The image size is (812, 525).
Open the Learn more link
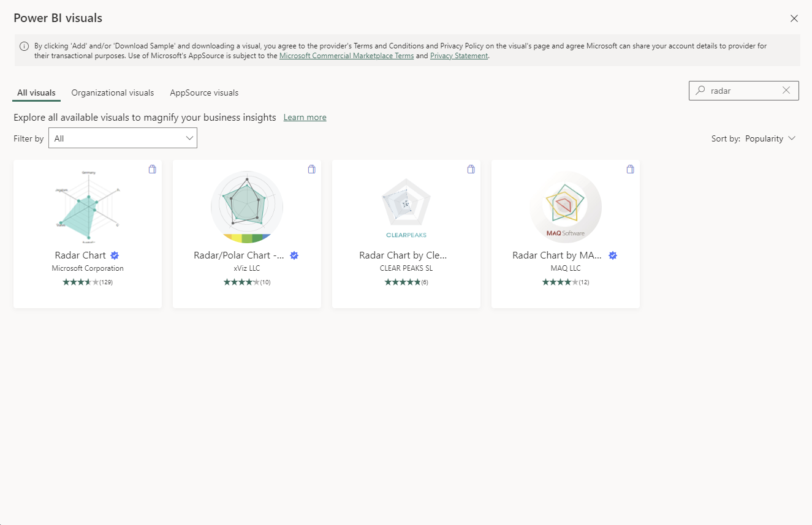[x=305, y=118]
